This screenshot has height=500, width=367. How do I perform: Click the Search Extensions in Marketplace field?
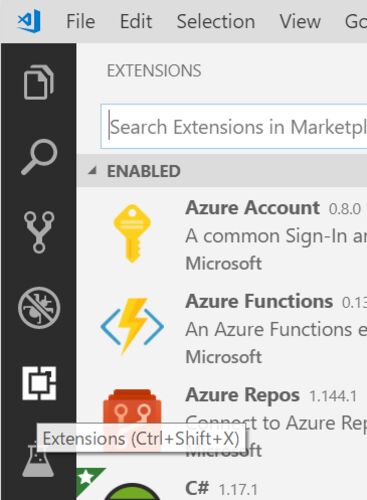point(234,127)
